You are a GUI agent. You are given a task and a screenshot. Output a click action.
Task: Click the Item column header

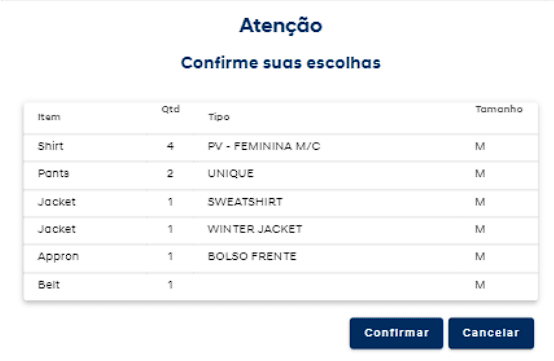49,117
